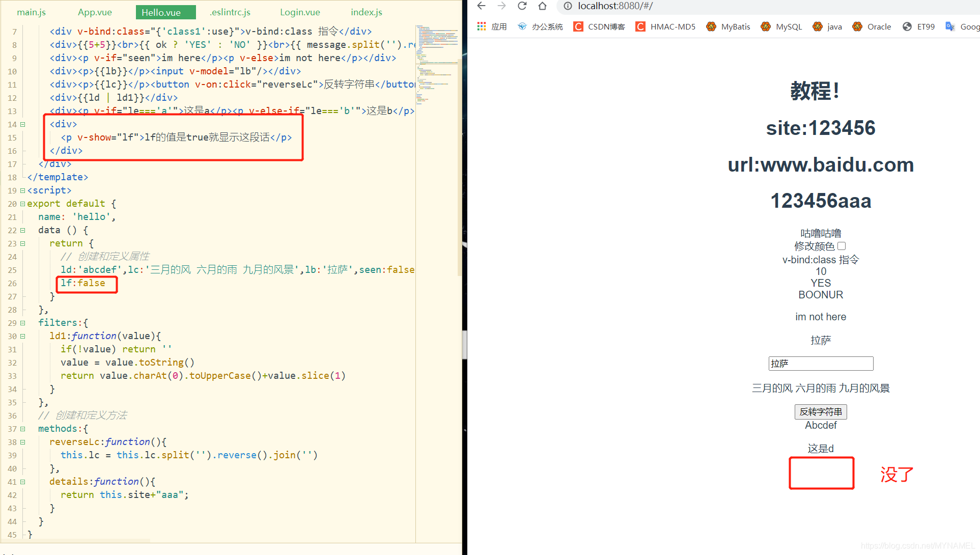Collapse the div fold at line 14
The image size is (980, 555).
pos(22,124)
